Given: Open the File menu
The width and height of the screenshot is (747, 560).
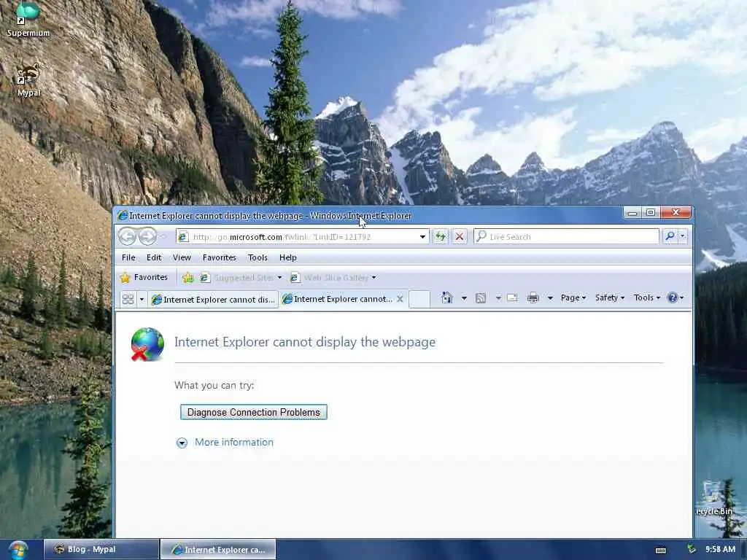Looking at the screenshot, I should point(128,257).
